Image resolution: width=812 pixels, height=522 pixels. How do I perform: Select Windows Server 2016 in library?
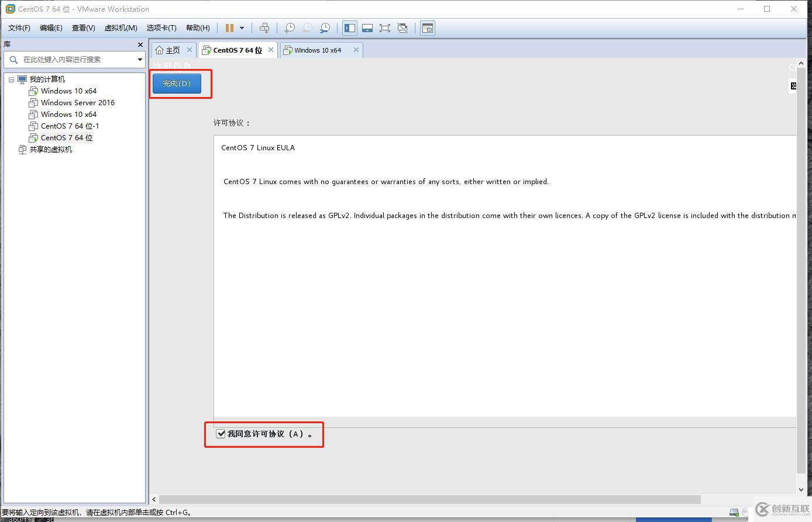click(78, 103)
